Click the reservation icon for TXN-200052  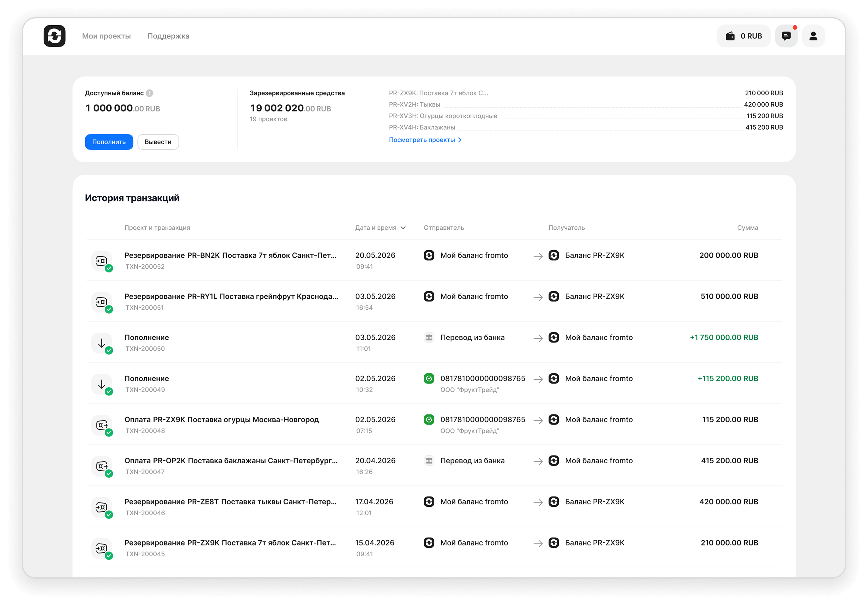click(x=102, y=261)
